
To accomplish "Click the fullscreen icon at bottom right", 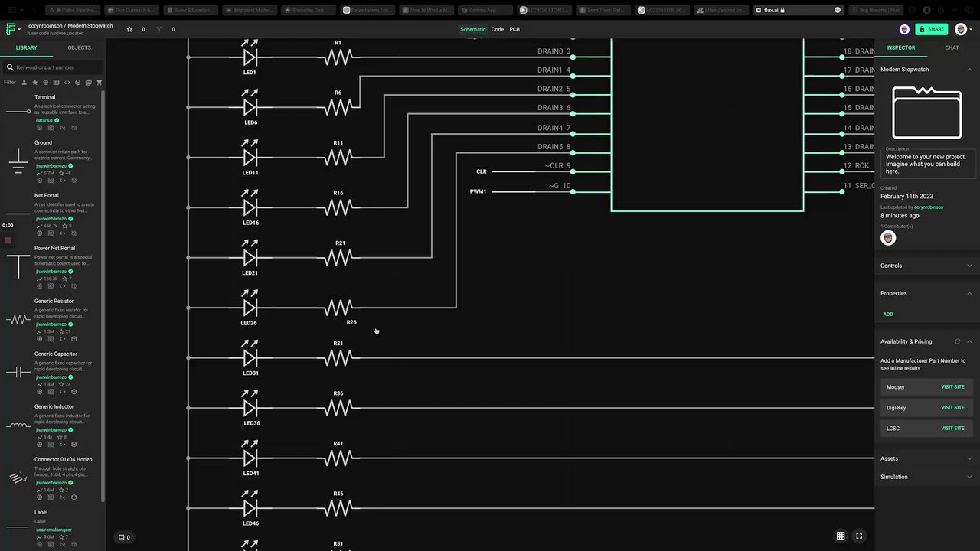I will (x=859, y=536).
